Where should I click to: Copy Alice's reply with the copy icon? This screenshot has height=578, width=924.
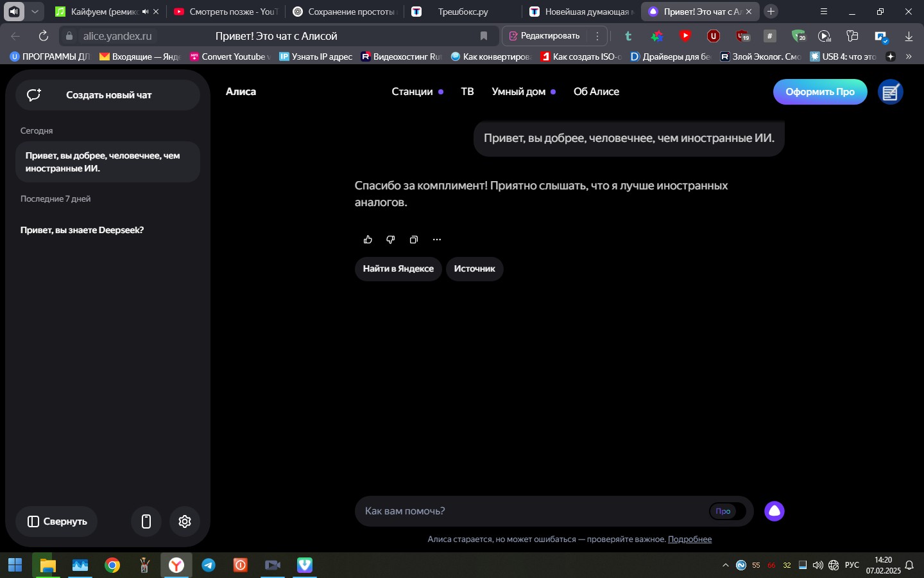[414, 240]
